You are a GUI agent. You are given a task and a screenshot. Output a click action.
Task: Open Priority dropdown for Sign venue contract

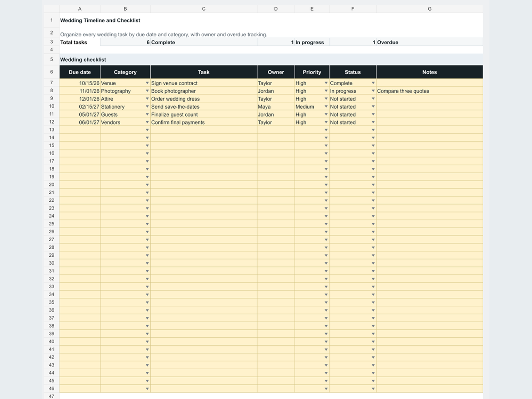point(326,83)
